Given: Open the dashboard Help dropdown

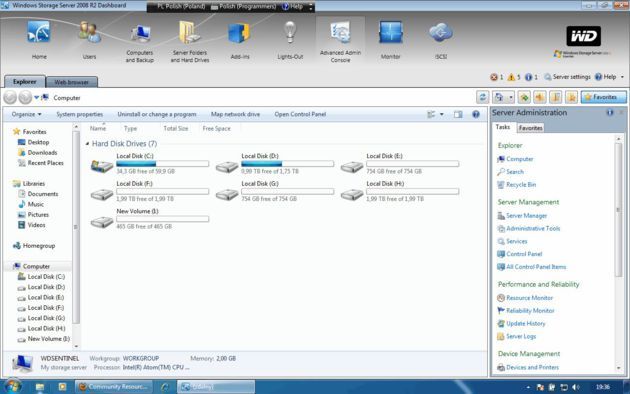Looking at the screenshot, I should [x=609, y=77].
